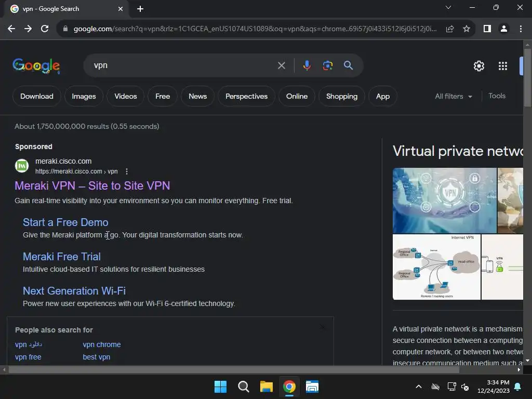Reload the Google search page
532x399 pixels.
tap(45, 29)
